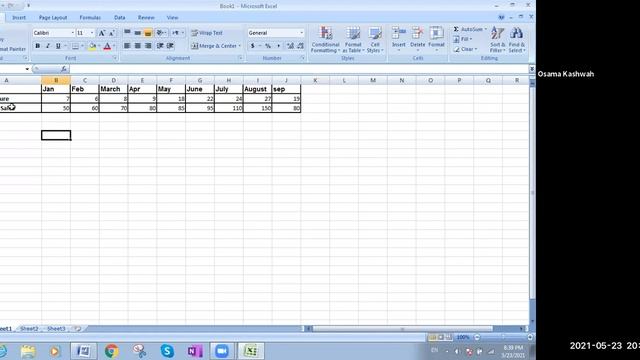Toggle Italic formatting
640x360 pixels.
tap(48, 46)
